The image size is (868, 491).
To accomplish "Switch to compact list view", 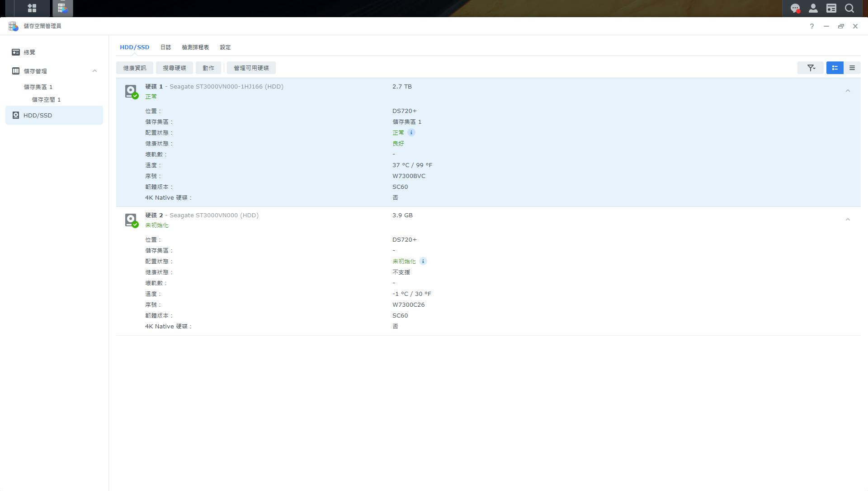I will [x=852, y=68].
